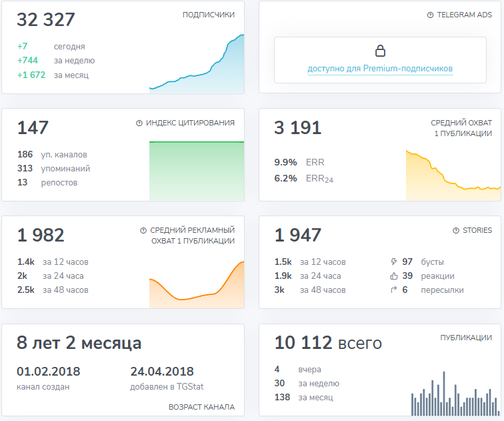The height and width of the screenshot is (421, 504).
Task: Click the green citation index chart
Action: point(197,170)
